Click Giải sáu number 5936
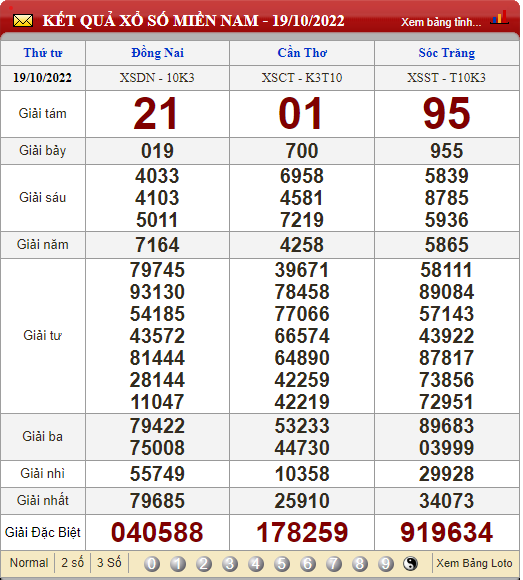Viewport: 523px width, 580px height. [x=447, y=220]
